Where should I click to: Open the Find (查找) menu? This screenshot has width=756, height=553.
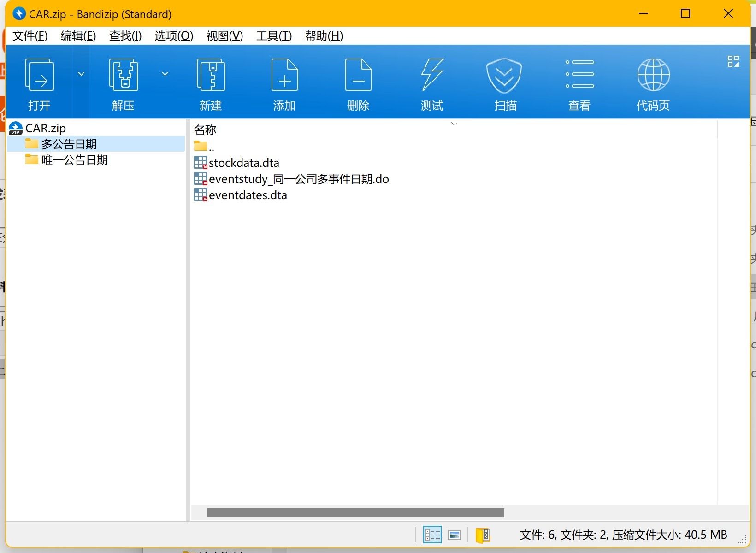click(125, 36)
